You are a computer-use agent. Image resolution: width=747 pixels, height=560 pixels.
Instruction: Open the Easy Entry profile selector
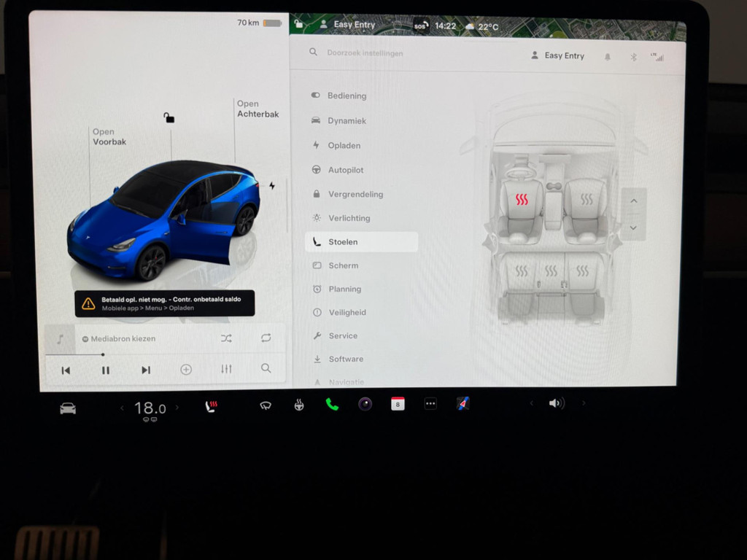tap(558, 55)
